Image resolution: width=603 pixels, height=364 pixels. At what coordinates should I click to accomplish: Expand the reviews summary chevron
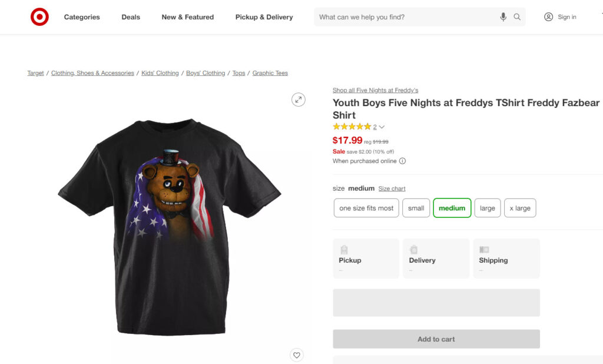[382, 127]
